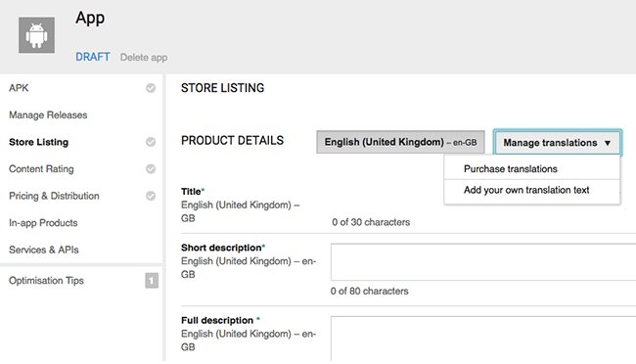Open the APK section in sidebar
The height and width of the screenshot is (364, 636).
tap(19, 88)
